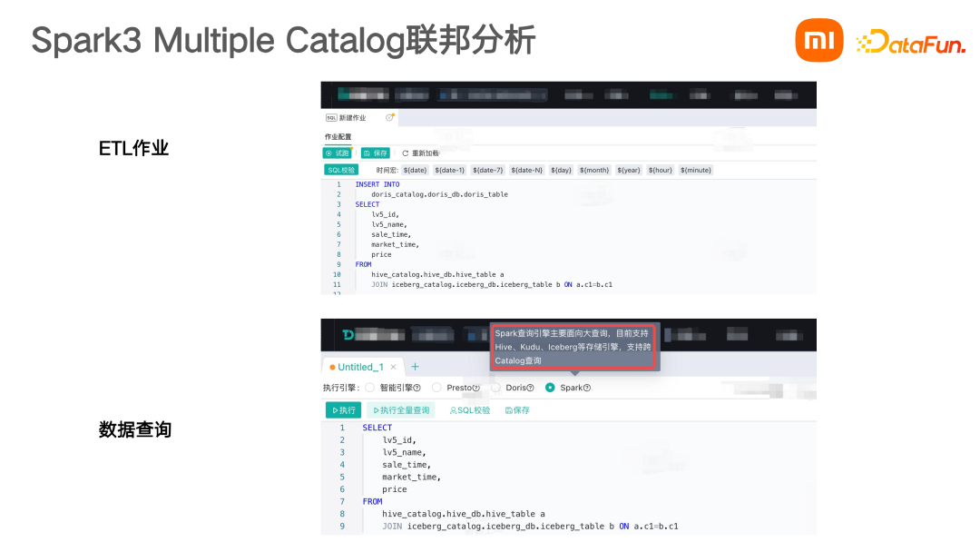
Task: Close the Untitled_1 tab
Action: [x=393, y=367]
